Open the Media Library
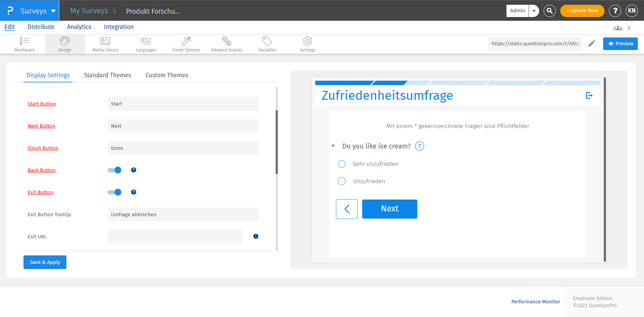Viewport: 644px width, 317px height. pos(105,44)
